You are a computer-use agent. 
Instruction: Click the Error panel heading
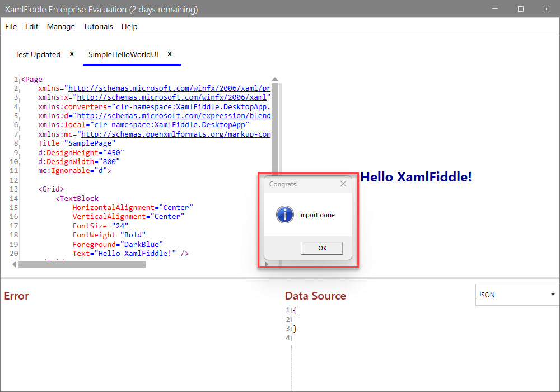[x=16, y=296]
